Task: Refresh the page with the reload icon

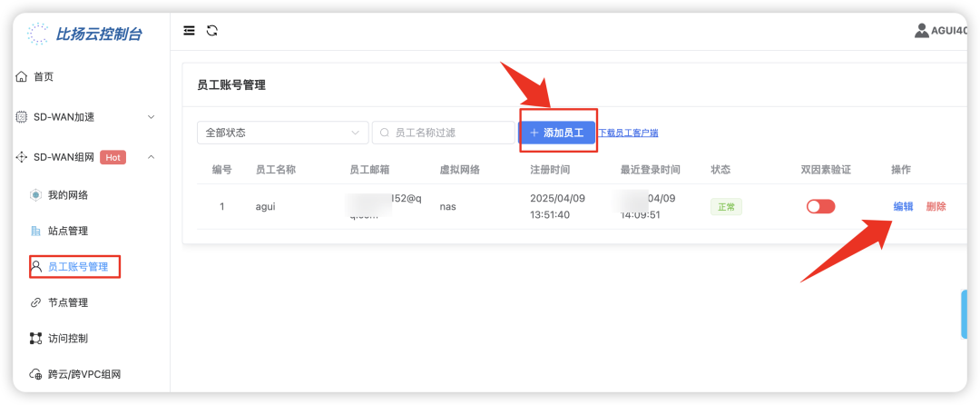Action: point(211,31)
